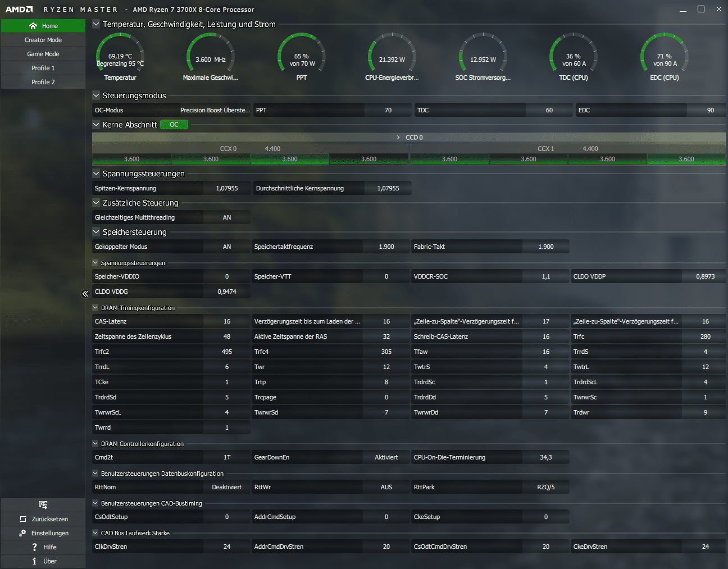728x569 pixels.
Task: Click the CCX 0 label
Action: 228,149
